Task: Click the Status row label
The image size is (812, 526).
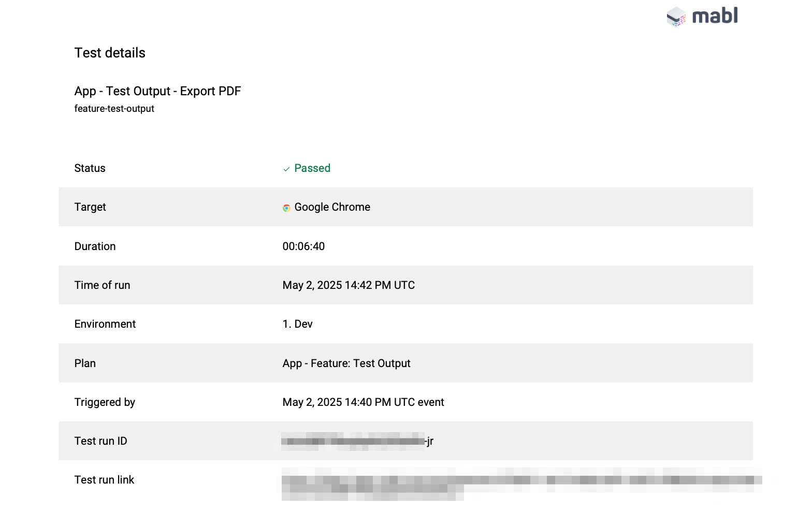Action: coord(90,168)
